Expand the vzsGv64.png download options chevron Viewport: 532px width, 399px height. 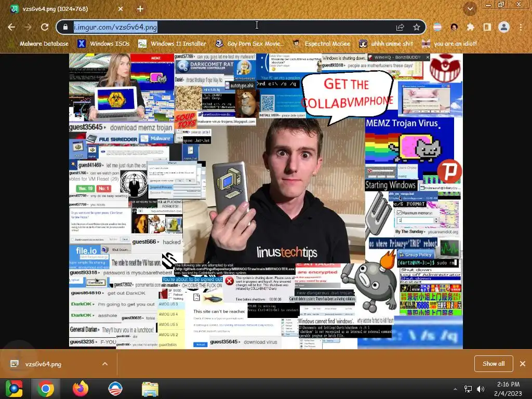click(105, 364)
